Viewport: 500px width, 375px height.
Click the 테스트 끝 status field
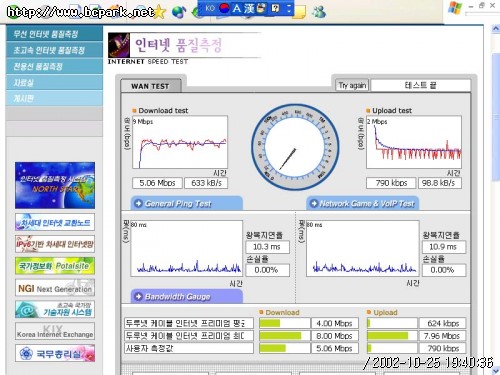coord(421,85)
